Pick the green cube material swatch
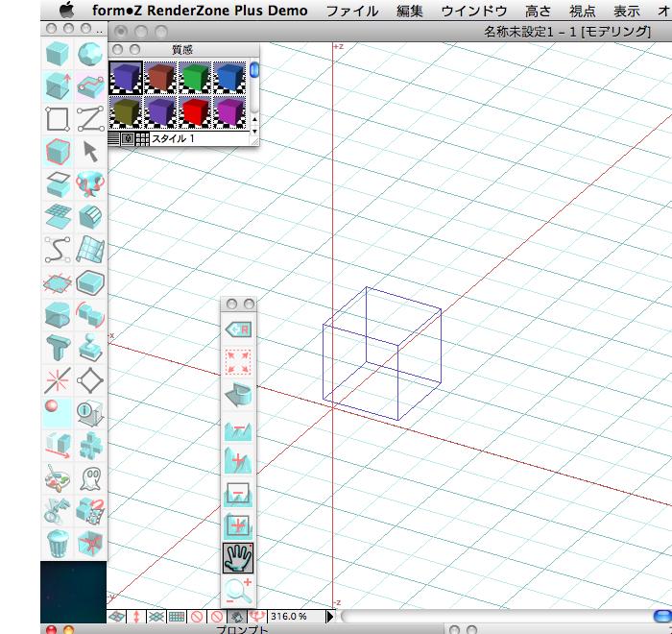 [195, 77]
